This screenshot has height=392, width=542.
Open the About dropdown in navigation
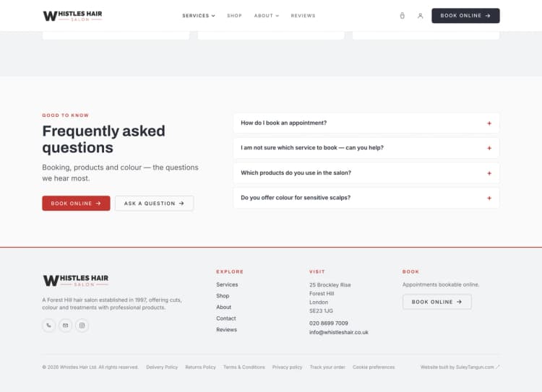[267, 16]
